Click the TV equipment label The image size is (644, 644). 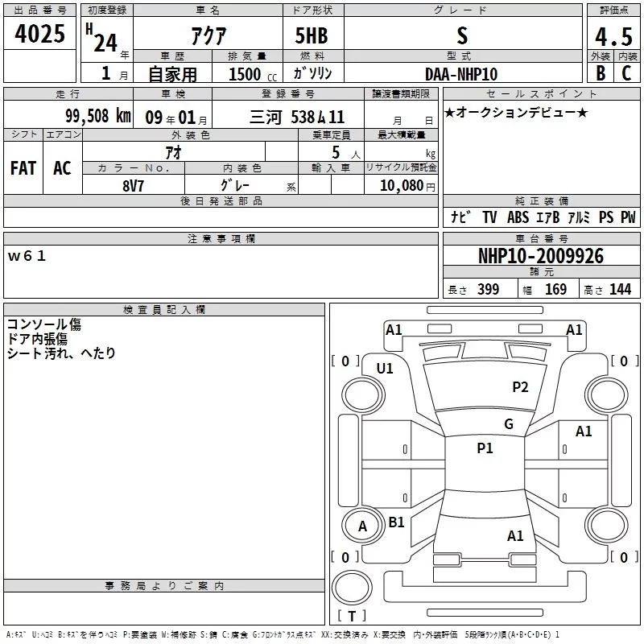coord(489,217)
